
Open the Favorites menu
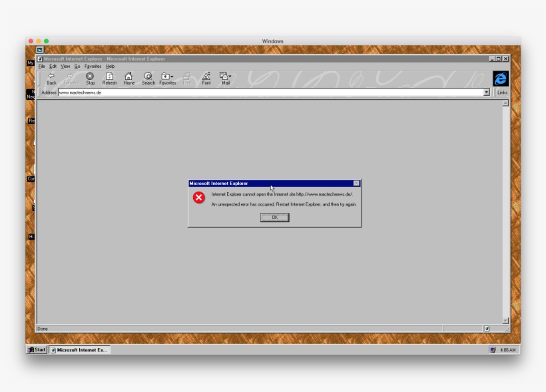pyautogui.click(x=93, y=66)
